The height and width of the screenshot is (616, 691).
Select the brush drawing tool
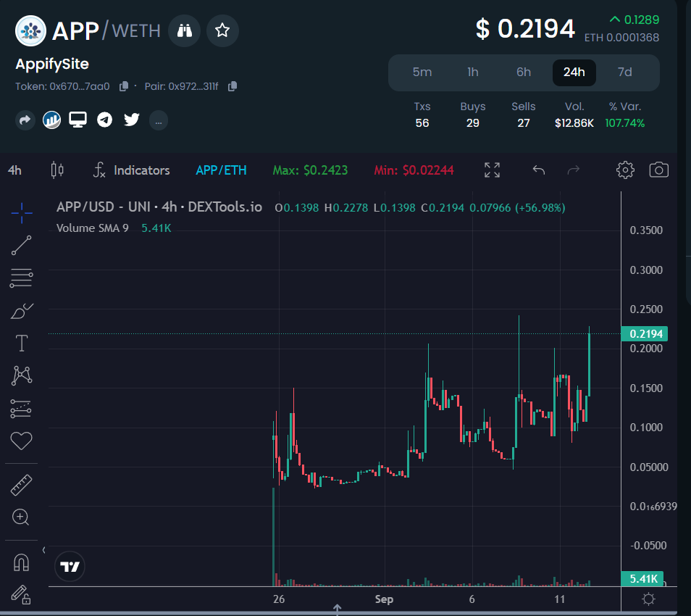22,312
